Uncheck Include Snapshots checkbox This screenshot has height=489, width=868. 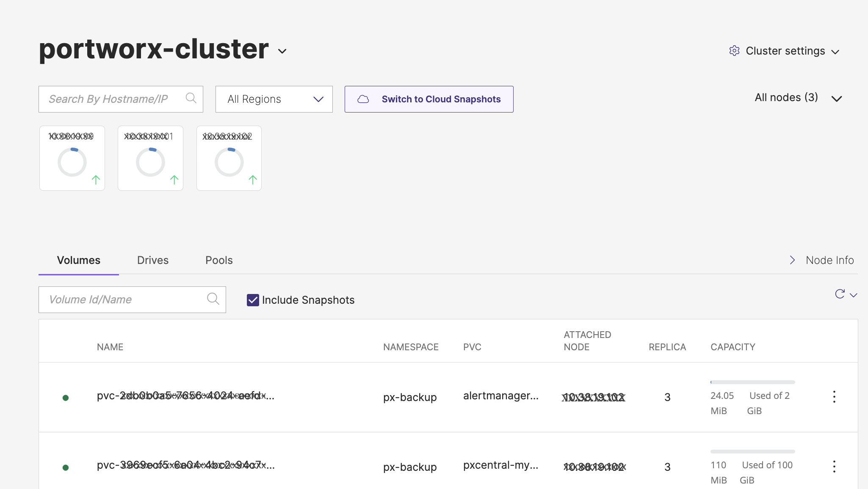253,300
